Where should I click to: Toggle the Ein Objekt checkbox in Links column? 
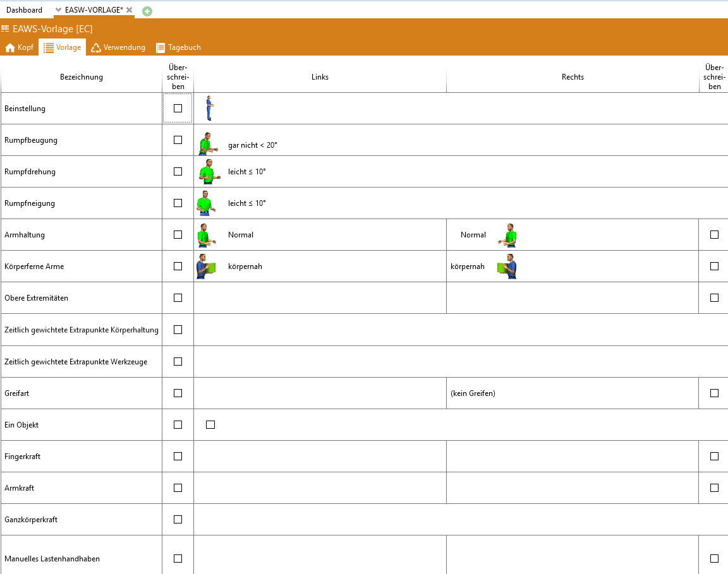pos(210,424)
